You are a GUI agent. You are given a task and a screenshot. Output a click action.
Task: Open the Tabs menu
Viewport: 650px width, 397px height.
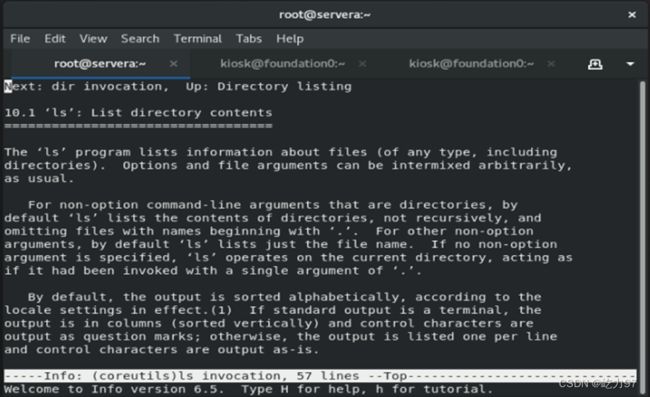point(249,39)
